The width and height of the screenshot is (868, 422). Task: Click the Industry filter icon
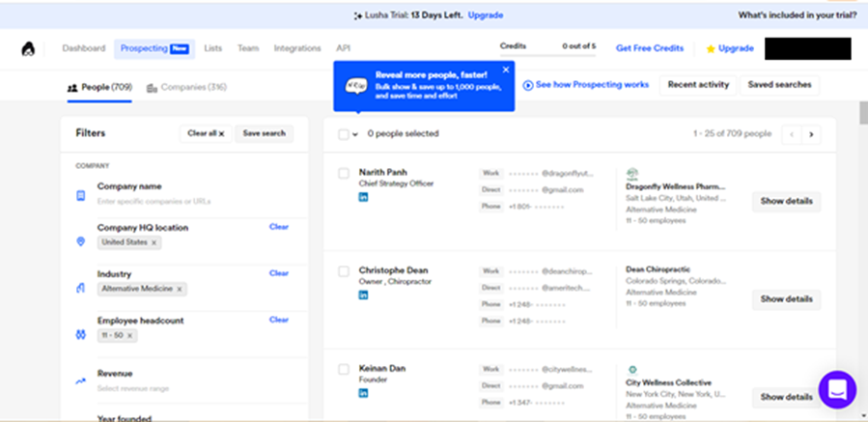coord(81,288)
